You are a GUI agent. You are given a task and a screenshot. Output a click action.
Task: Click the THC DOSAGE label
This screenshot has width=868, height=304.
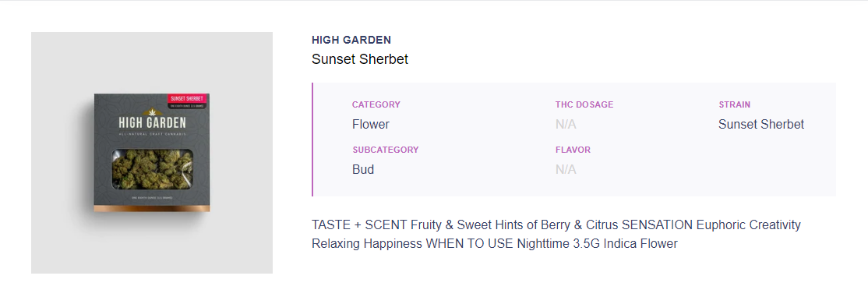584,104
